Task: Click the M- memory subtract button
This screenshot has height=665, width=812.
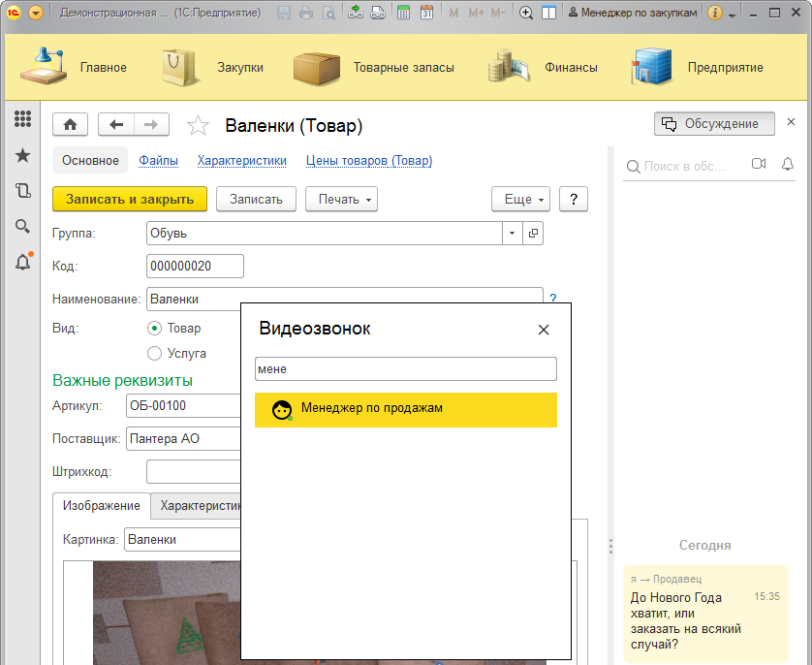Action: click(498, 13)
